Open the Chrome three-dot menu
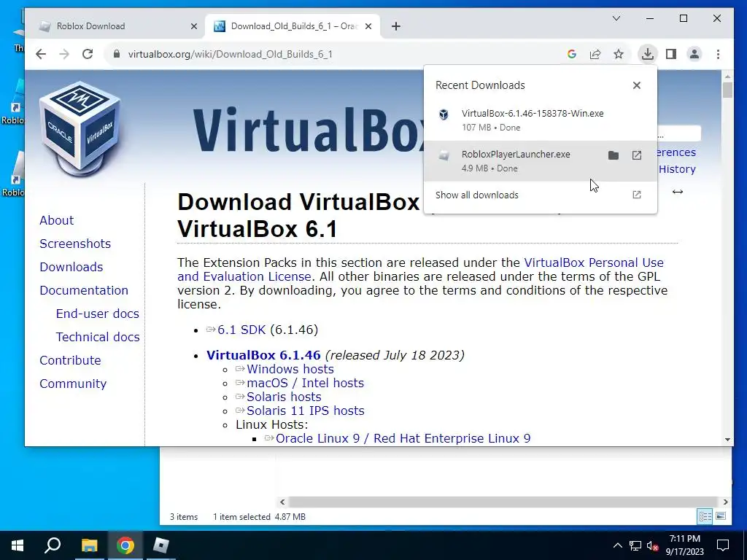The width and height of the screenshot is (747, 560). pyautogui.click(x=718, y=54)
